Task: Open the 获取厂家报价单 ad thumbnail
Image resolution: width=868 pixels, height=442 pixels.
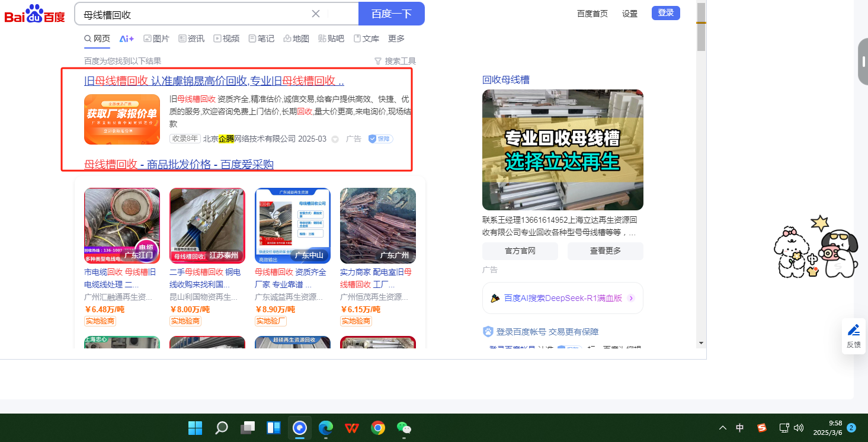Action: [122, 119]
